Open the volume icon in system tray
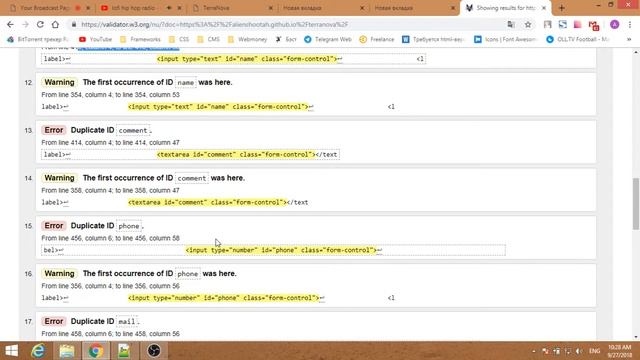 (579, 351)
